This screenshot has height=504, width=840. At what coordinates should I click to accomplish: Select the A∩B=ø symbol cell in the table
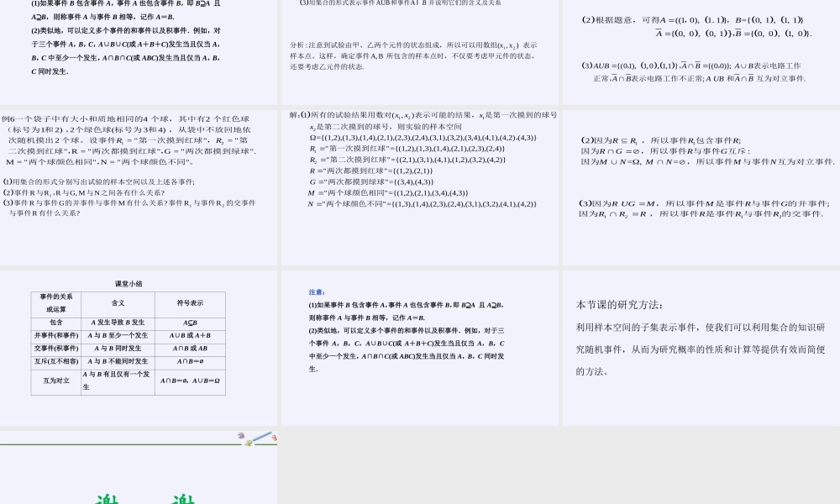(189, 360)
